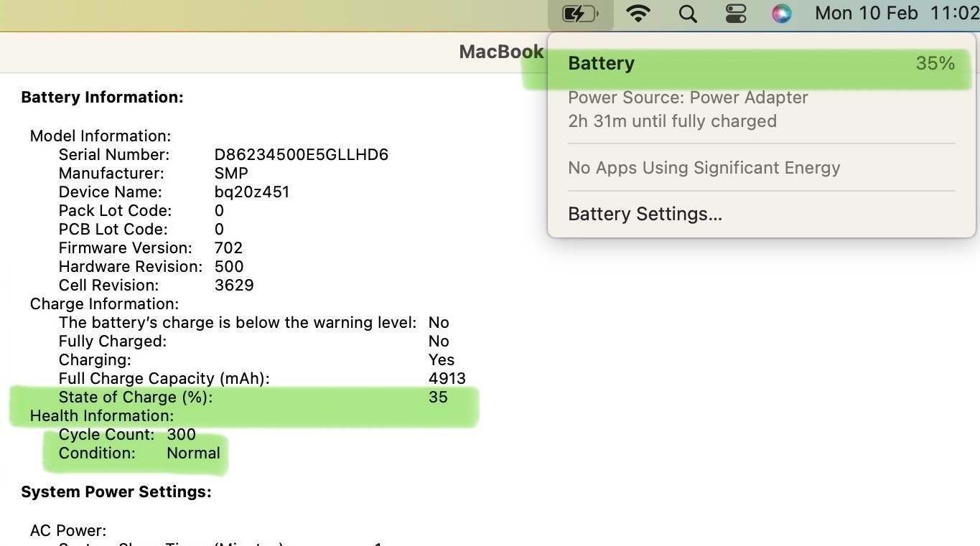
Task: Click the battery charging icon in menu bar
Action: pyautogui.click(x=580, y=14)
